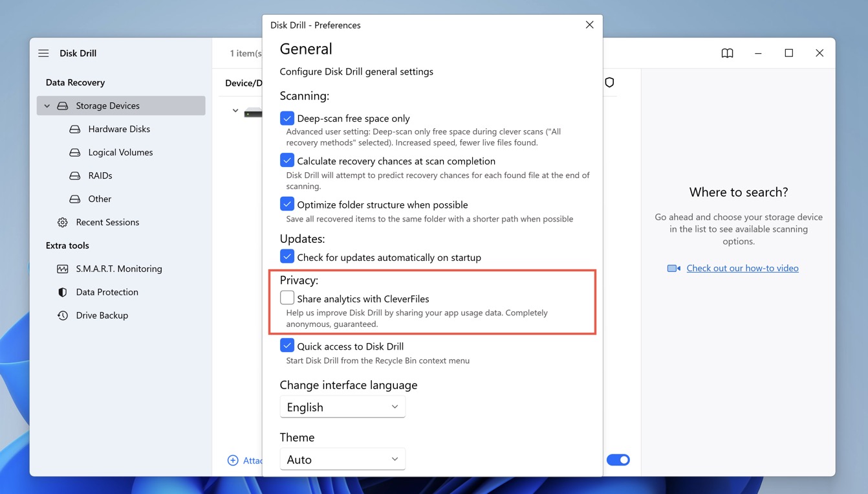Collapse the device row chevron in list
The image size is (868, 494).
[235, 111]
